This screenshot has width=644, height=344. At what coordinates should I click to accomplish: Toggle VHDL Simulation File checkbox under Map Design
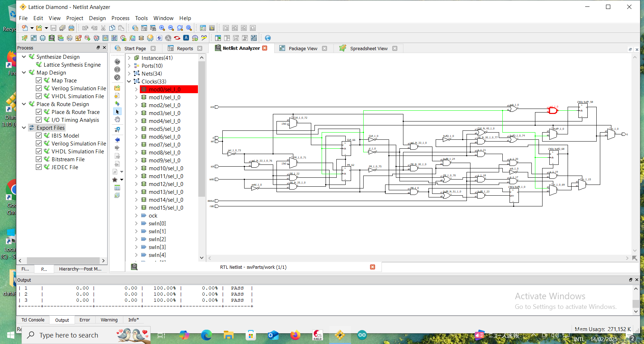click(39, 96)
